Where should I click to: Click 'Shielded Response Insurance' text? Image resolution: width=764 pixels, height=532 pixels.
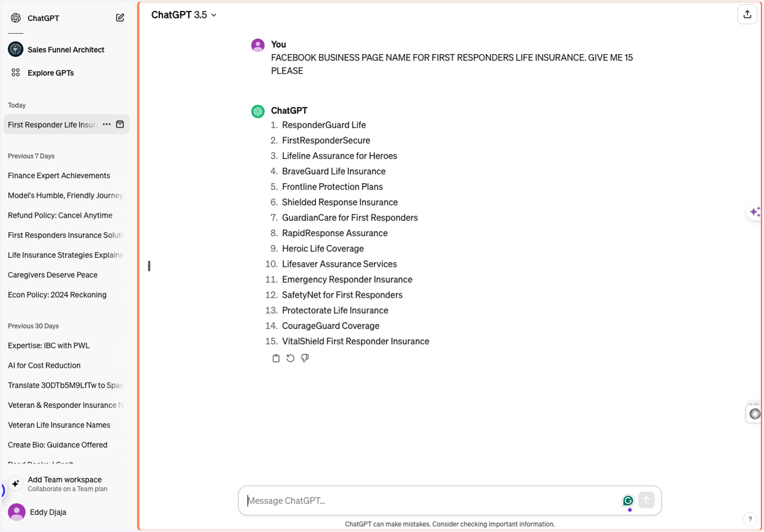340,202
